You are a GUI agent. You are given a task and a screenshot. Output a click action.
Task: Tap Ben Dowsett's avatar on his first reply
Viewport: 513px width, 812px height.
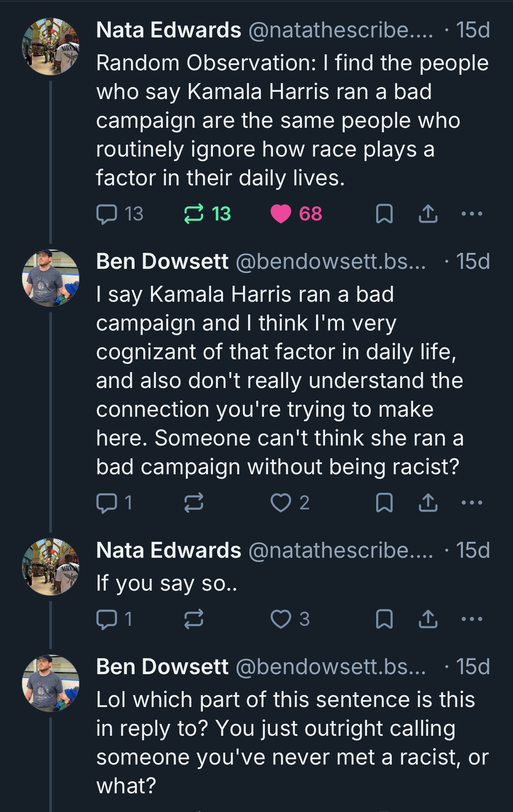(x=51, y=278)
